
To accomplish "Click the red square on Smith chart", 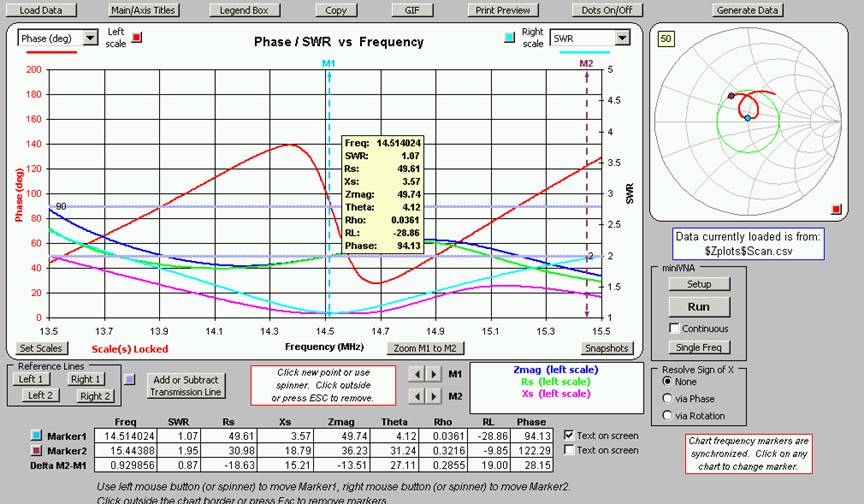I will [x=835, y=209].
